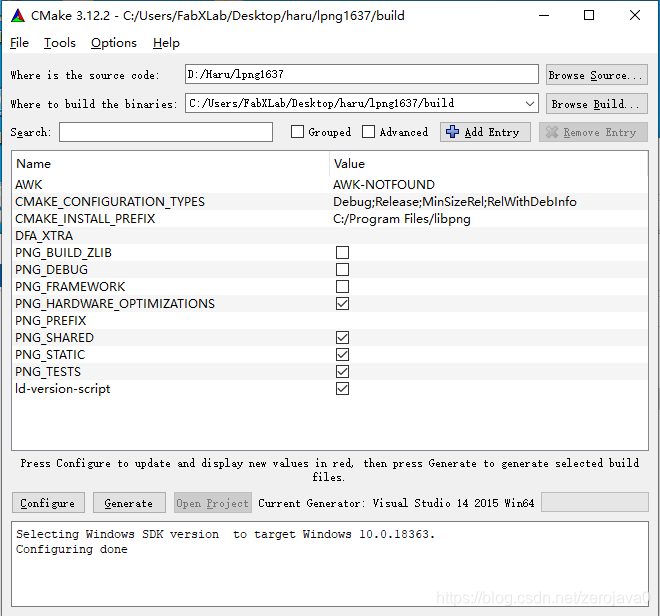Select the ld-version-script name
This screenshot has height=616, width=660.
(62, 389)
